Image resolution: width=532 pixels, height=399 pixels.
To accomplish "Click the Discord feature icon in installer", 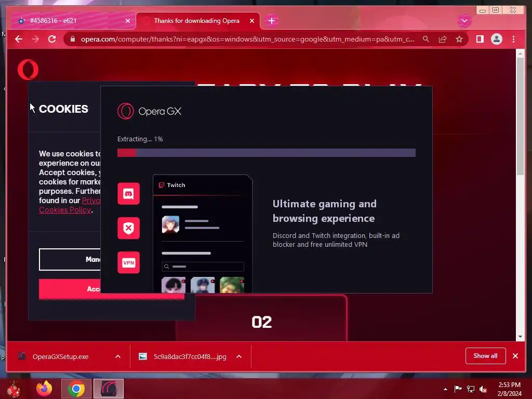I will point(129,194).
